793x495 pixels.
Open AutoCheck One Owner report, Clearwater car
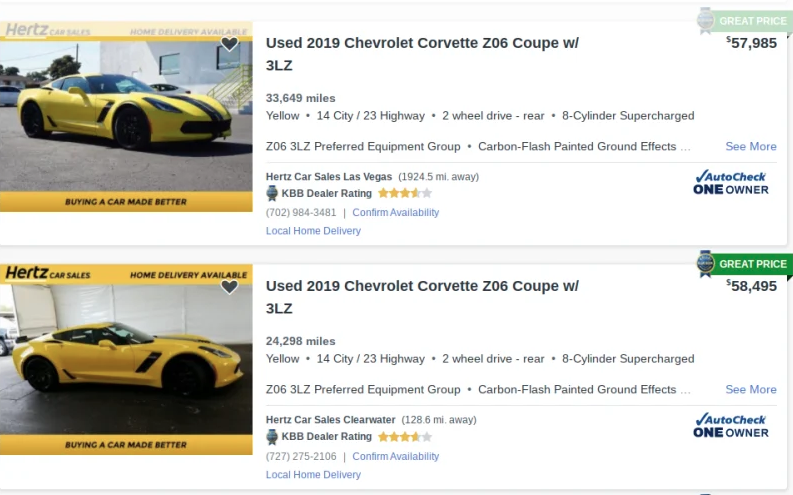pos(731,425)
